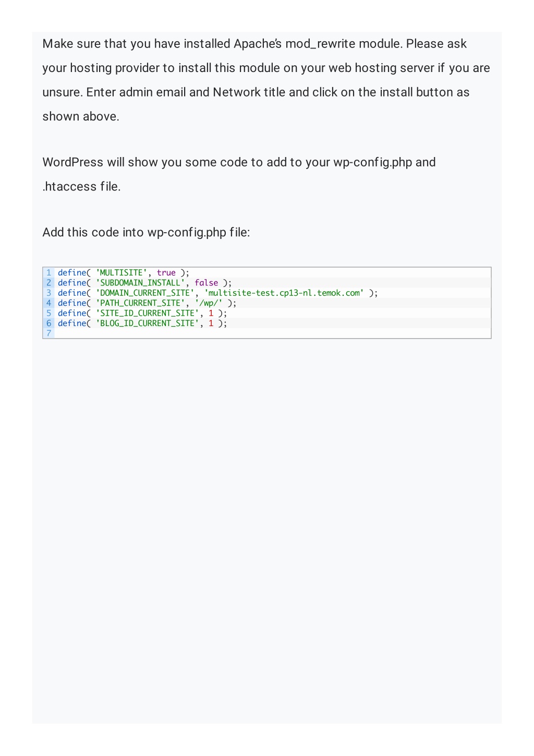
Task: Click the paragraph mentioning Apache's mod_rewrite module
Action: [x=266, y=80]
